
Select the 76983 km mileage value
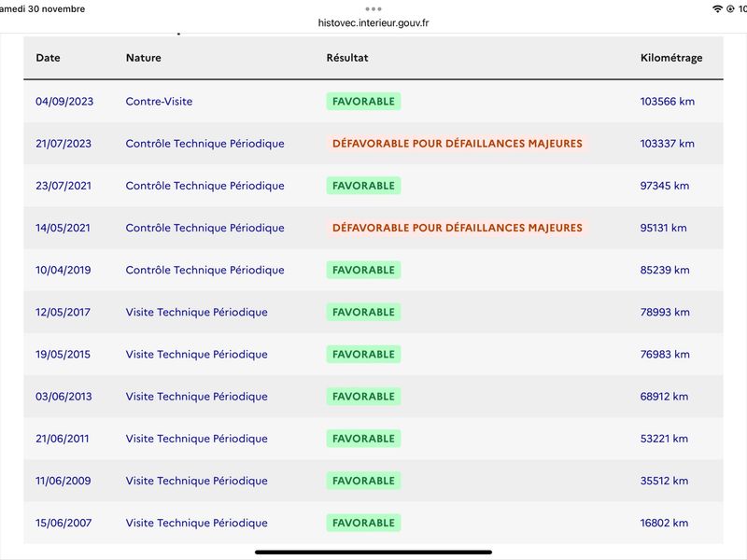tap(665, 355)
